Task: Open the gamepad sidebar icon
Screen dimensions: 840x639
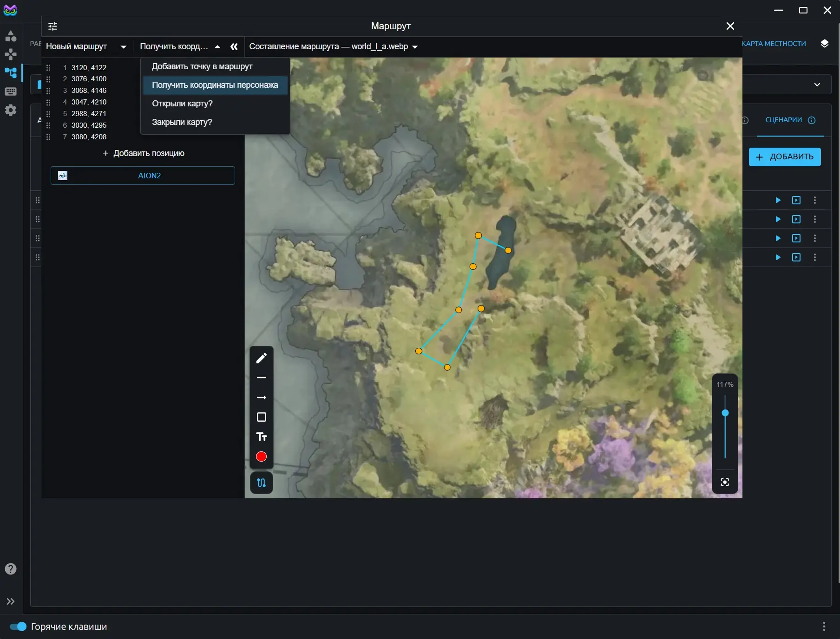Action: (11, 54)
